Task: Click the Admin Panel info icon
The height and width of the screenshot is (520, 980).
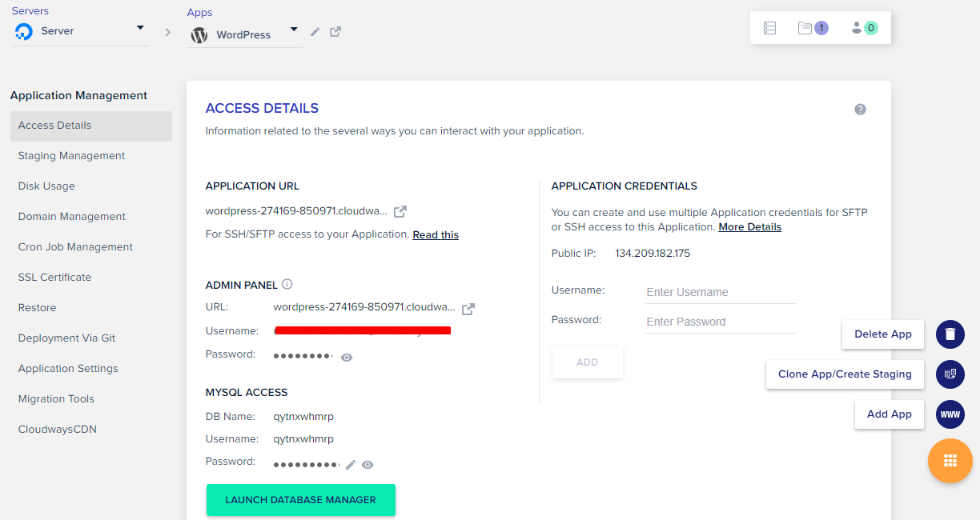Action: (287, 284)
